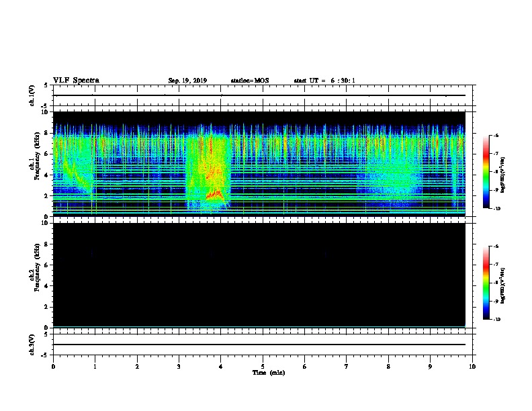Click the "start UT = 6 :30: 1" label
This screenshot has height=411, width=532.
point(324,81)
